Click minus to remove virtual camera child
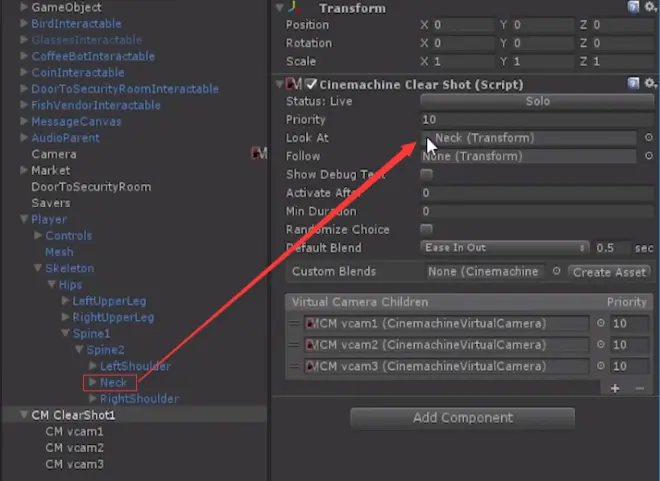 (x=640, y=388)
